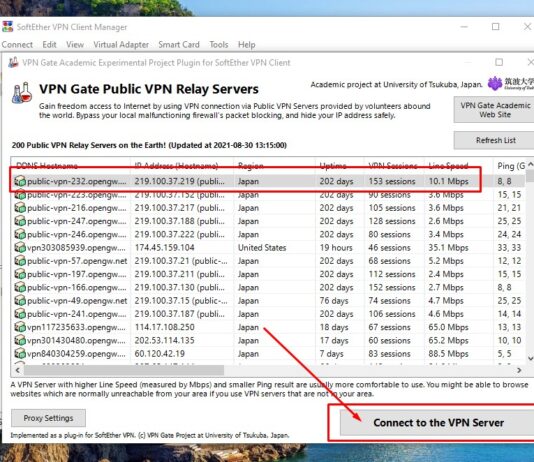Select the United States region cell

(262, 248)
